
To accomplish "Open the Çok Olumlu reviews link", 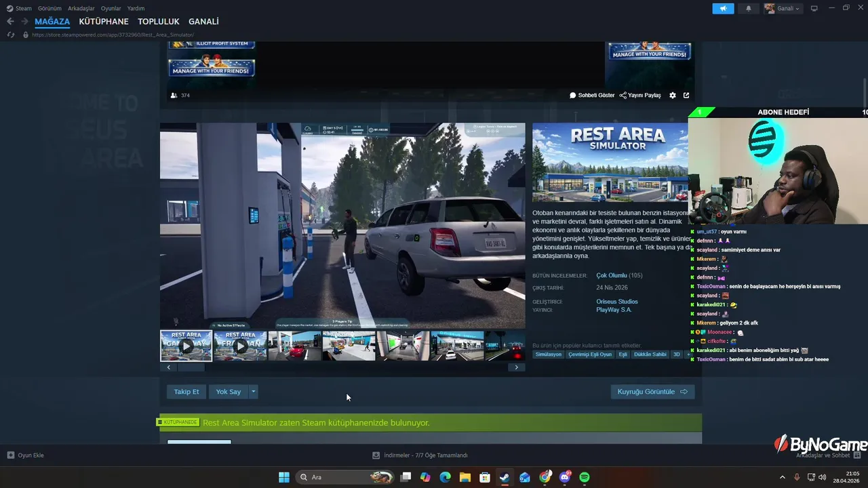I will (x=612, y=275).
